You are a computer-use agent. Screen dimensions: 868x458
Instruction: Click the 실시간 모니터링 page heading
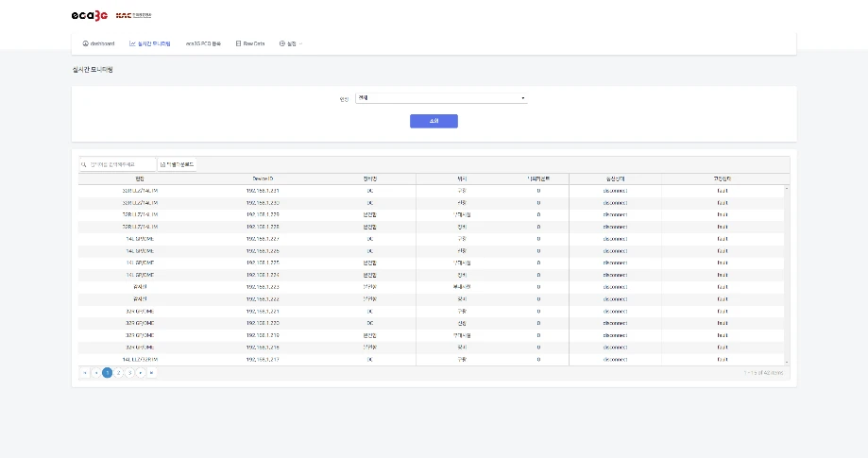pyautogui.click(x=93, y=70)
